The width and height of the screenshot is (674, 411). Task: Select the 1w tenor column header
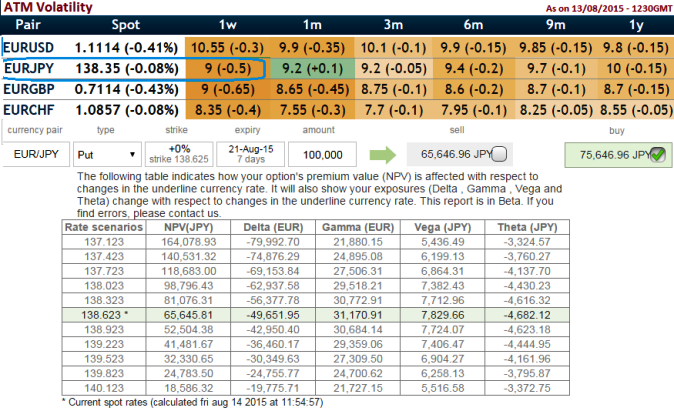pyautogui.click(x=227, y=25)
